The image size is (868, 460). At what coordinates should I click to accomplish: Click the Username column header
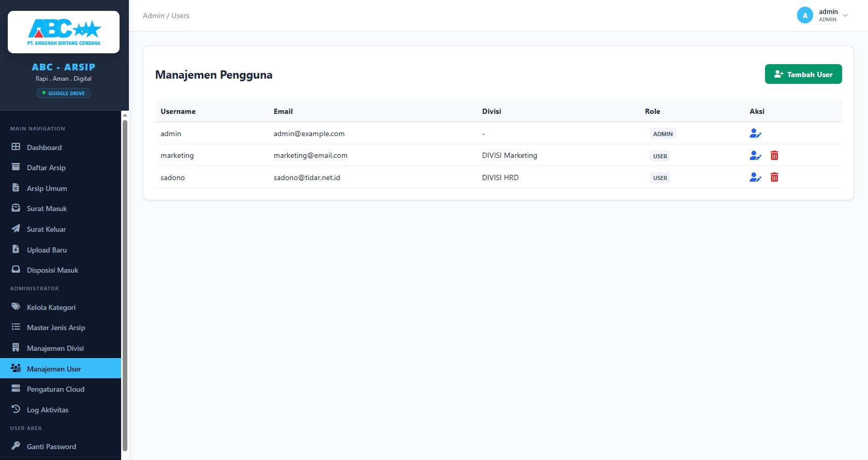tap(178, 111)
